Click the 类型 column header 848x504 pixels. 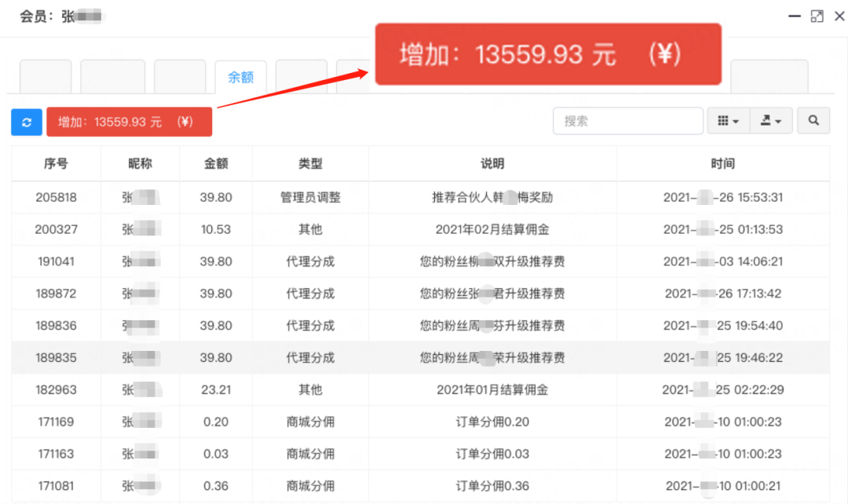(310, 164)
